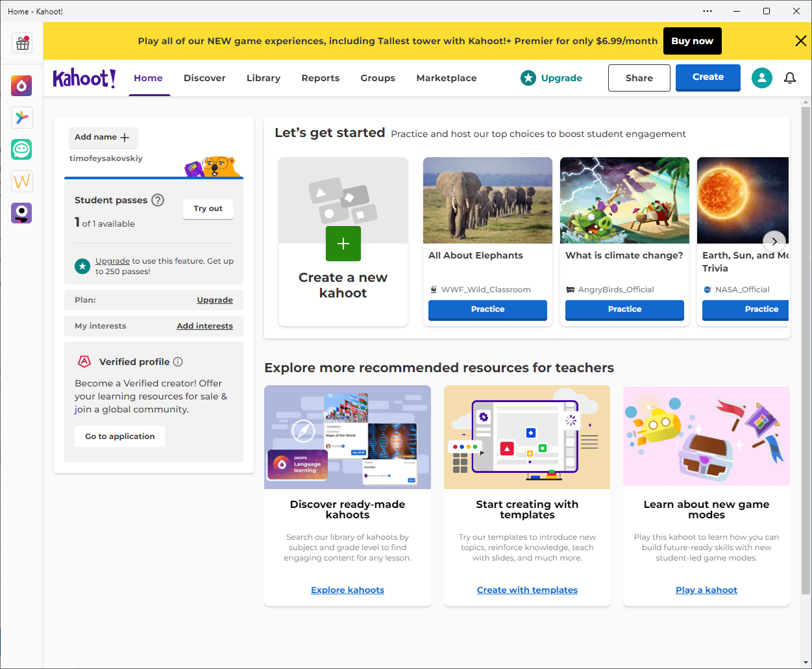Open the Discover tab
The width and height of the screenshot is (812, 669).
coord(204,78)
